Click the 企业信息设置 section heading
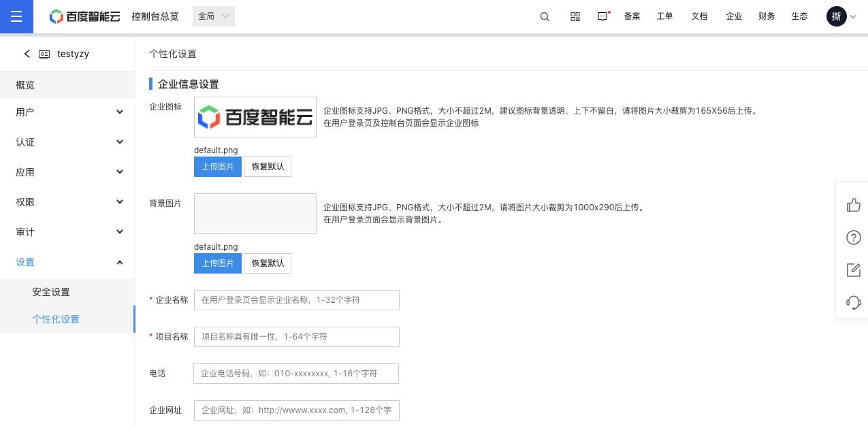 [189, 84]
